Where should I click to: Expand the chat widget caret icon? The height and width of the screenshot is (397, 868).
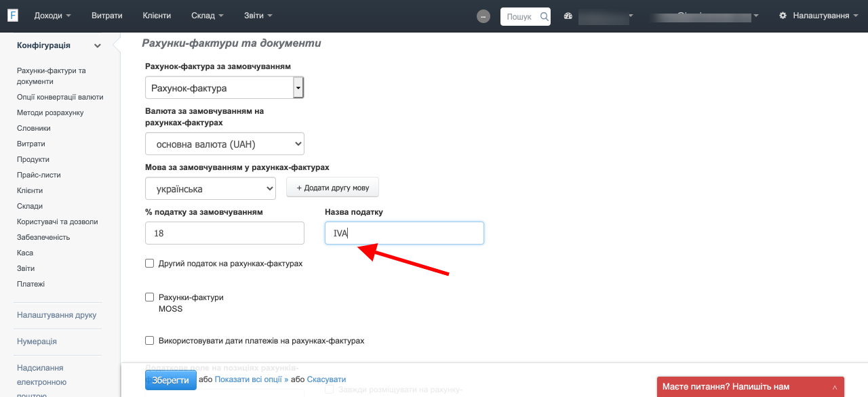click(835, 387)
